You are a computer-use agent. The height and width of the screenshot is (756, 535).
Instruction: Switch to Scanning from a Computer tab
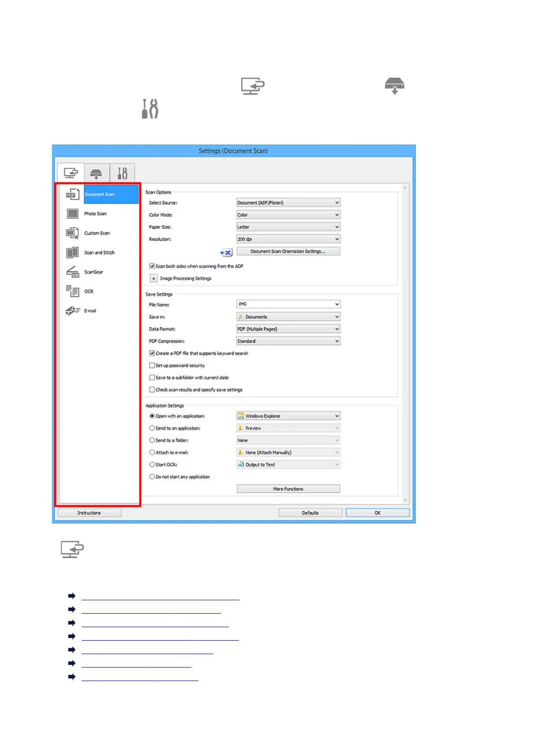(71, 173)
